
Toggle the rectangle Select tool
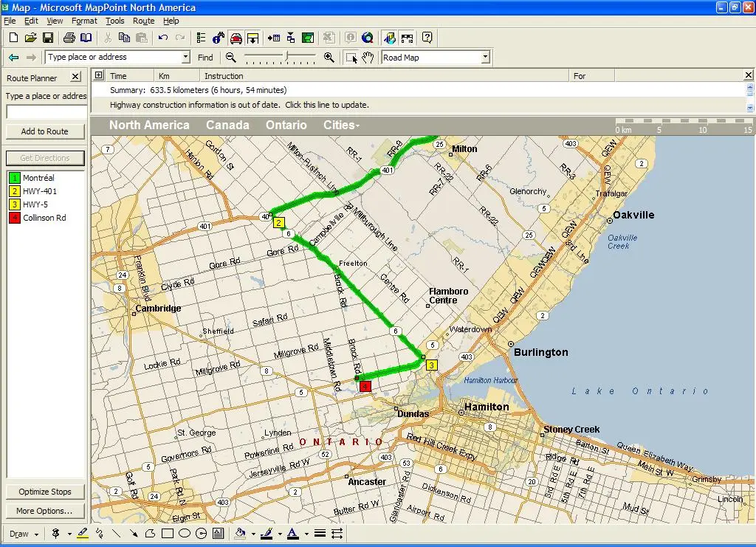click(x=351, y=58)
